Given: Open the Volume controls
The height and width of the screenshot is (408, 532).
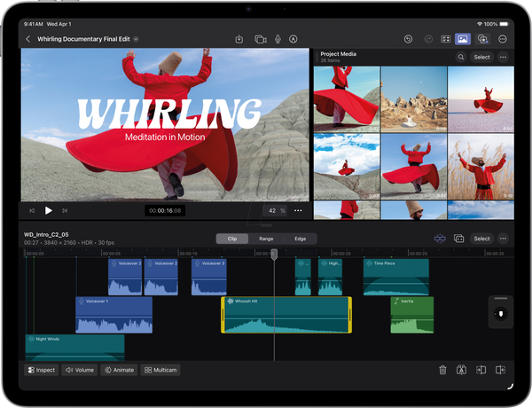Looking at the screenshot, I should 80,370.
